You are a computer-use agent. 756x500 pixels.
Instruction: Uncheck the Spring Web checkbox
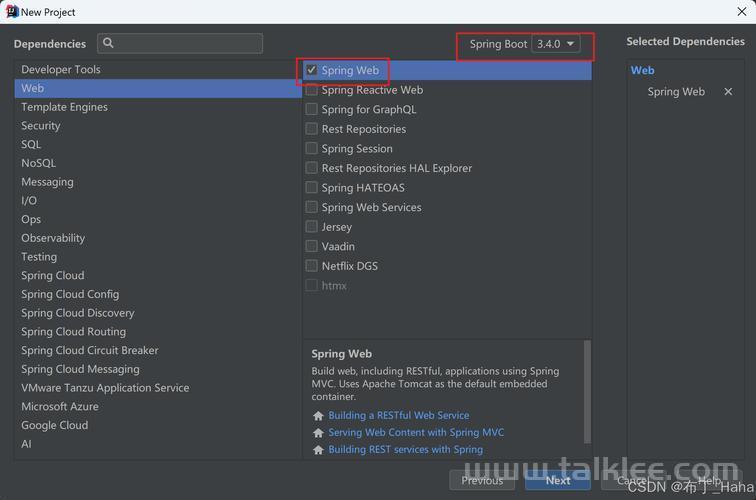click(x=311, y=70)
